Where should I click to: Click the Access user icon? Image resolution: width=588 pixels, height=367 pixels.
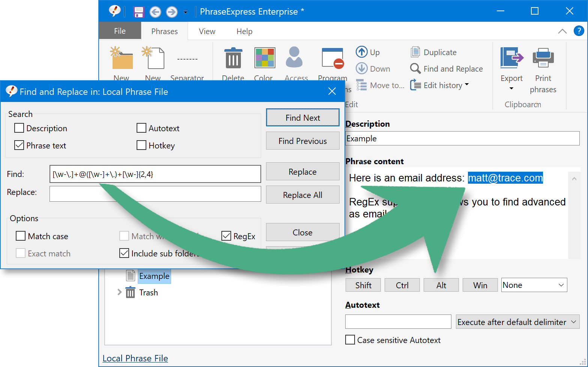294,57
